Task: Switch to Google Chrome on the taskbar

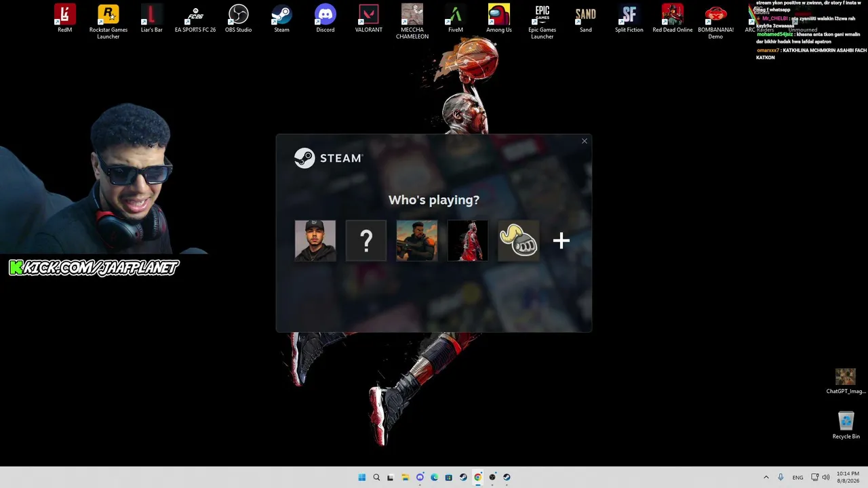Action: pos(477,477)
